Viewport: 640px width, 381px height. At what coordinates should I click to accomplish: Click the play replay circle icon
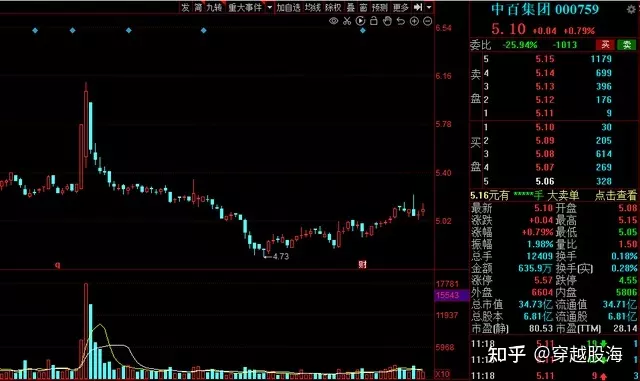[x=360, y=21]
